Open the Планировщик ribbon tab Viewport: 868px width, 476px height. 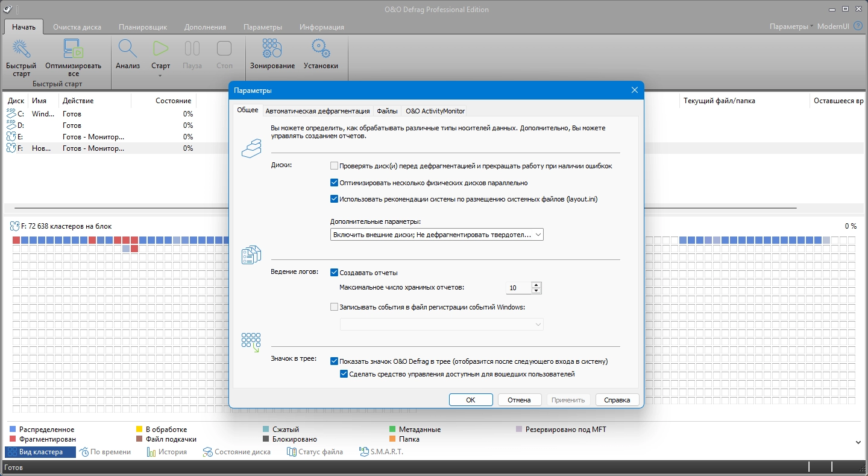[x=143, y=27]
